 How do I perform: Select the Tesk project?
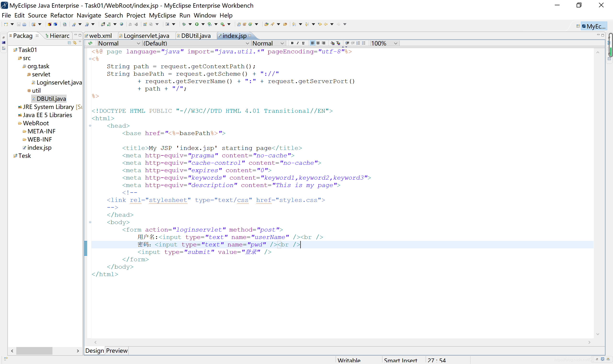(x=22, y=155)
